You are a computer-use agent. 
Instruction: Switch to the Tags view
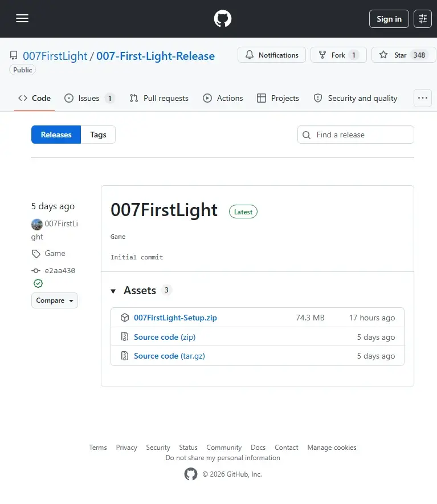[x=98, y=135]
